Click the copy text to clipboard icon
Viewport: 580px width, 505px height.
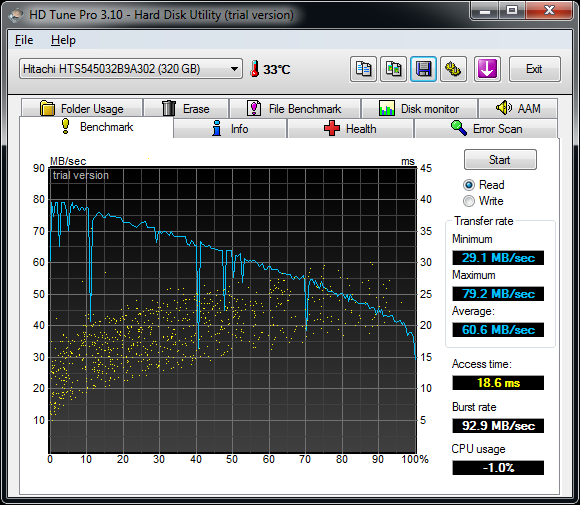[x=363, y=69]
